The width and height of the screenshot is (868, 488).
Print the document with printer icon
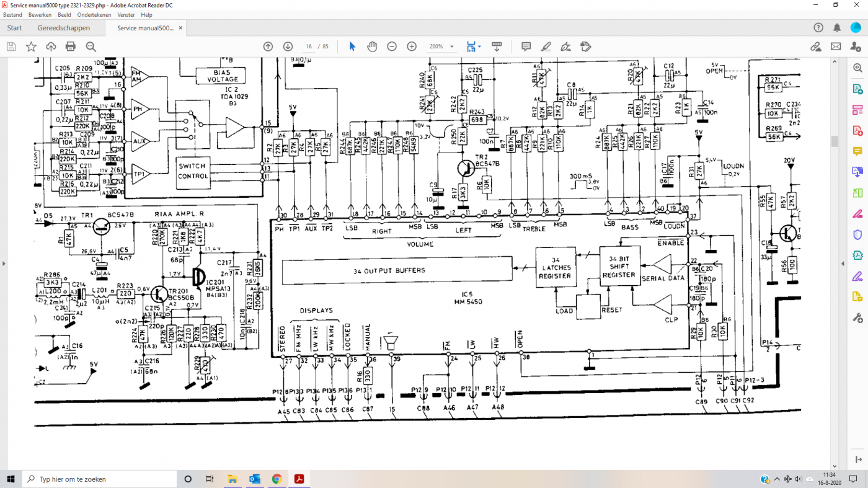tap(71, 47)
